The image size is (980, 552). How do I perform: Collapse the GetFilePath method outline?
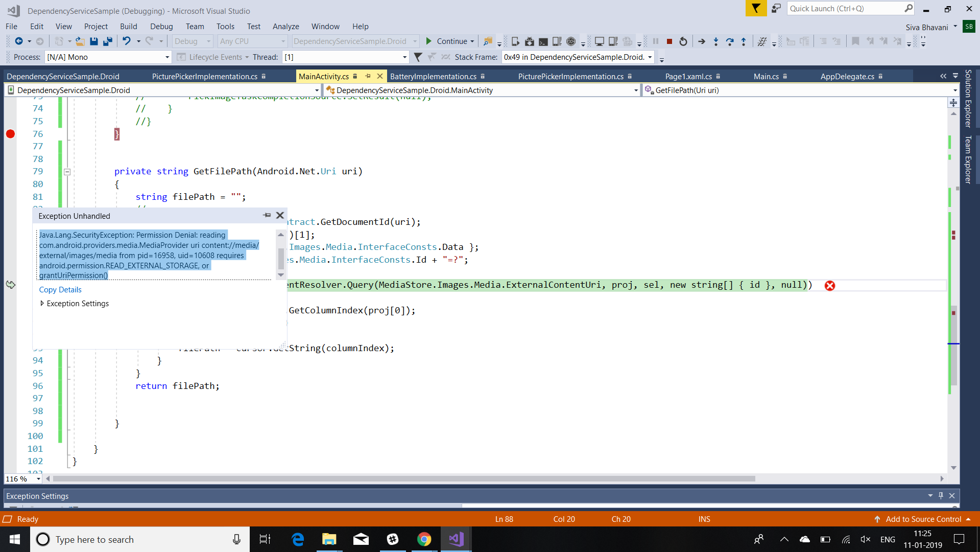coord(67,172)
